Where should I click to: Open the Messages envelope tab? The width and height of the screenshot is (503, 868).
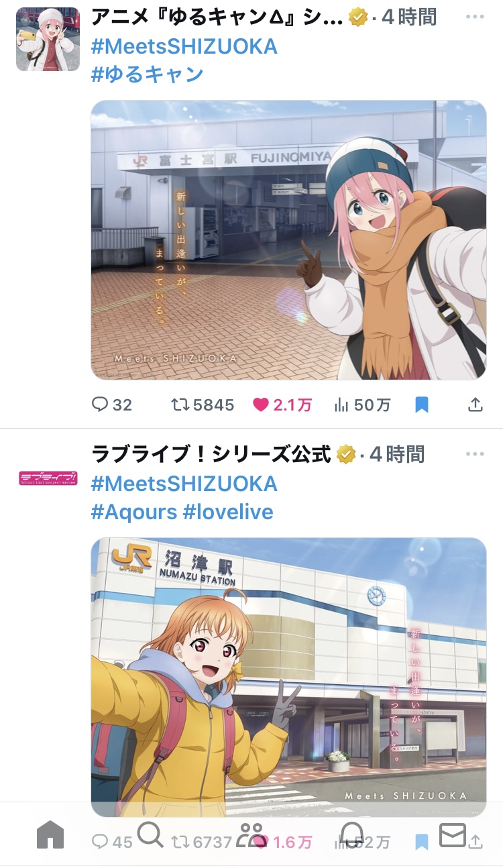pos(453,836)
